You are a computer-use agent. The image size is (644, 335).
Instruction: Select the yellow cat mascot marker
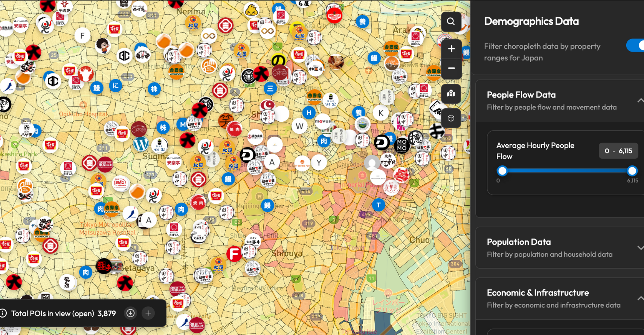pos(251,10)
